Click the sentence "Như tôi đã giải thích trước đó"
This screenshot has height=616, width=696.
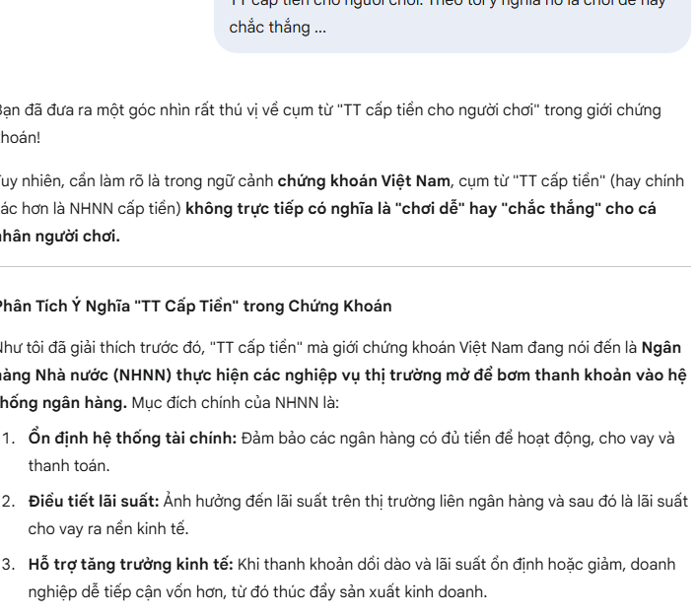pyautogui.click(x=102, y=348)
